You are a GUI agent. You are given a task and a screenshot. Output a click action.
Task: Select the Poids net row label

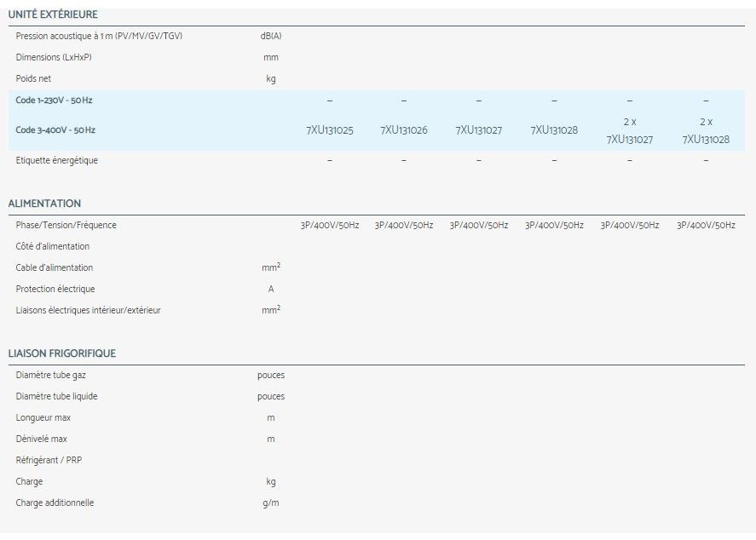pos(33,78)
